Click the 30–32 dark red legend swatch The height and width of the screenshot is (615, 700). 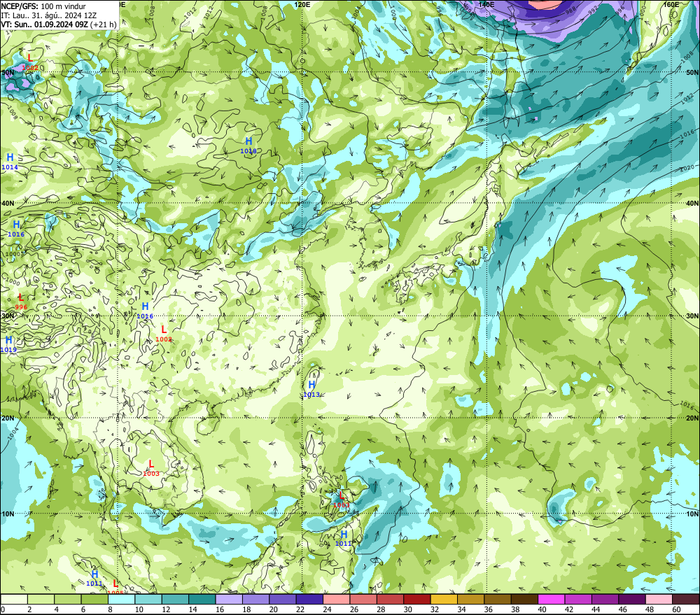417,599
